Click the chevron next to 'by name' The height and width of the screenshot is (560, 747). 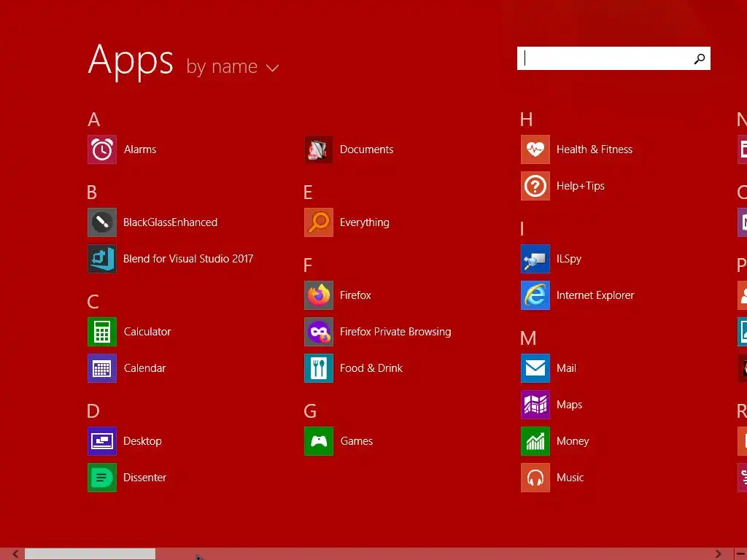tap(273, 68)
